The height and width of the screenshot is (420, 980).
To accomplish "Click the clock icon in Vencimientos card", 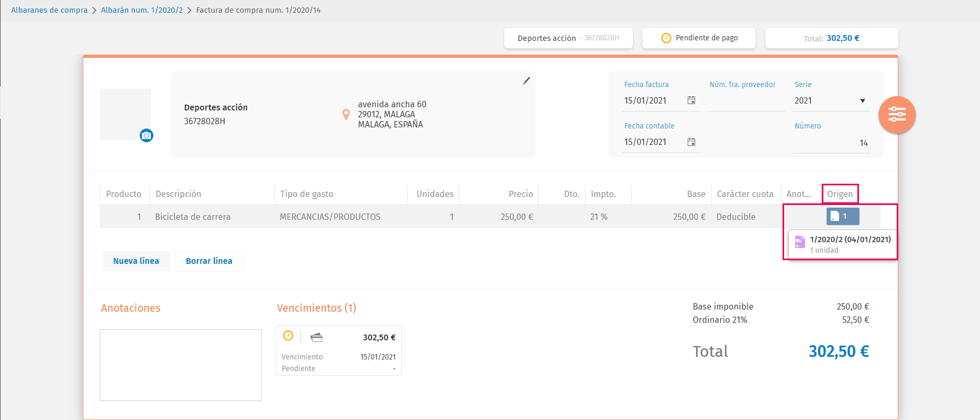I will [288, 336].
